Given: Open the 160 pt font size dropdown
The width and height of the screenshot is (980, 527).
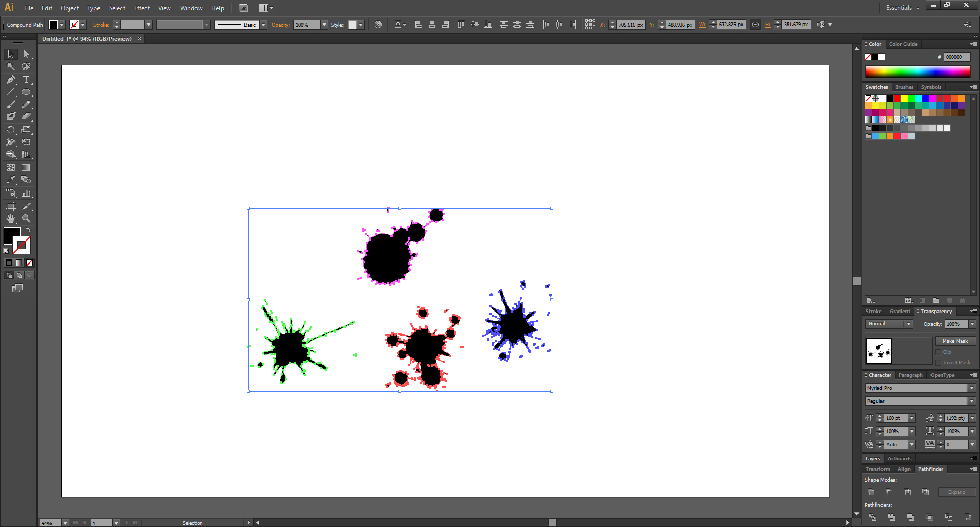Looking at the screenshot, I should click(912, 418).
